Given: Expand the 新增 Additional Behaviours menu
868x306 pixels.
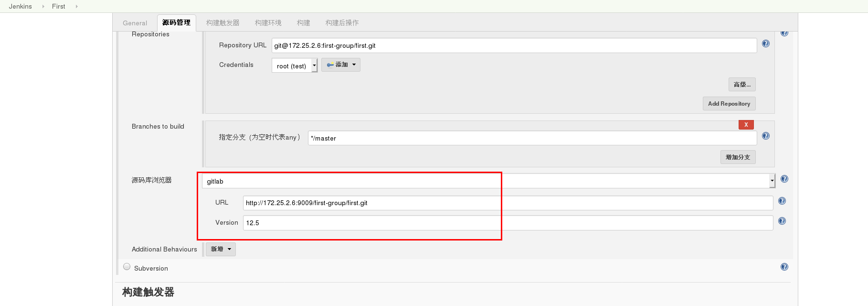Looking at the screenshot, I should click(221, 249).
